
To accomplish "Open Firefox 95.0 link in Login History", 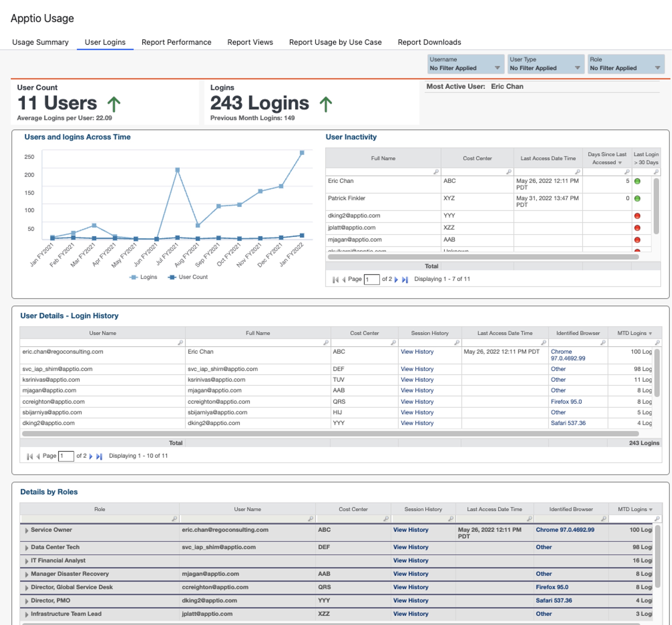I will pos(566,401).
